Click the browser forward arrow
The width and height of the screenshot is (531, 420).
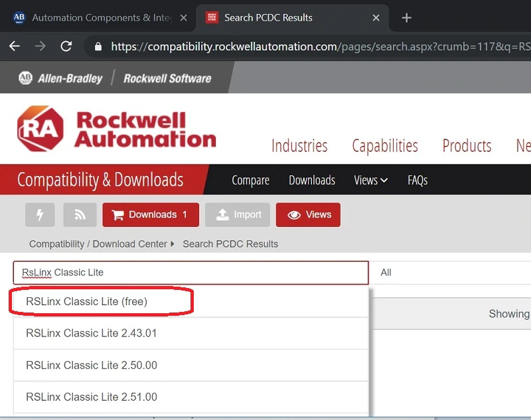point(40,46)
